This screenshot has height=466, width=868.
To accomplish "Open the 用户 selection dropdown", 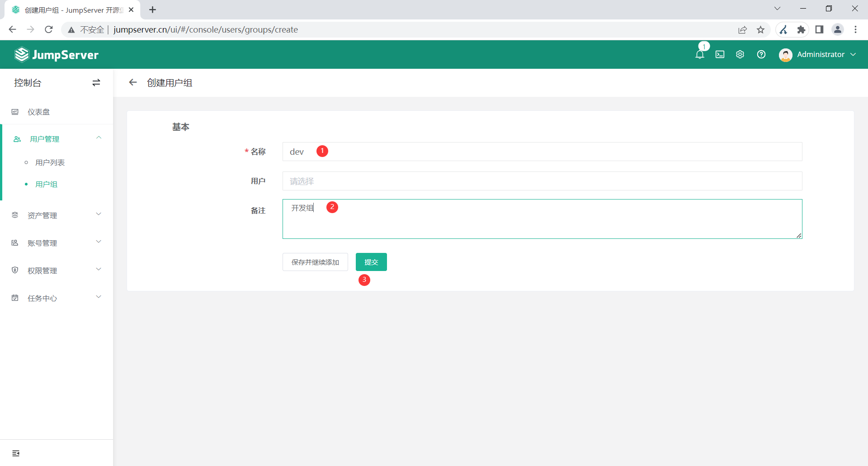I will (542, 181).
